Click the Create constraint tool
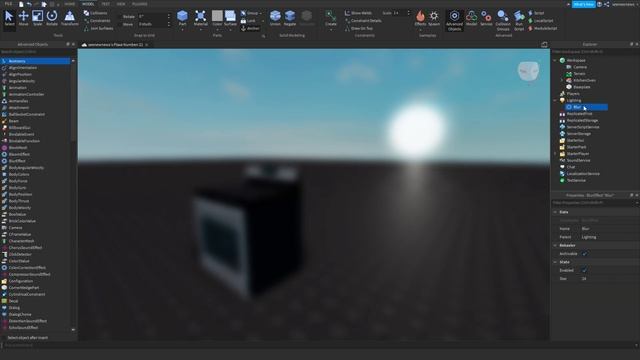Screen dimensions: 640x360 click(x=331, y=18)
